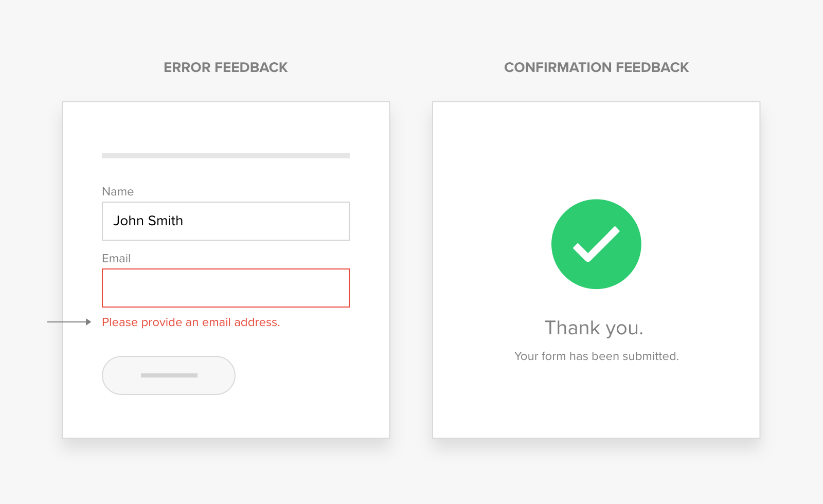The image size is (823, 504).
Task: Click the empty red-bordered Email field
Action: click(226, 288)
